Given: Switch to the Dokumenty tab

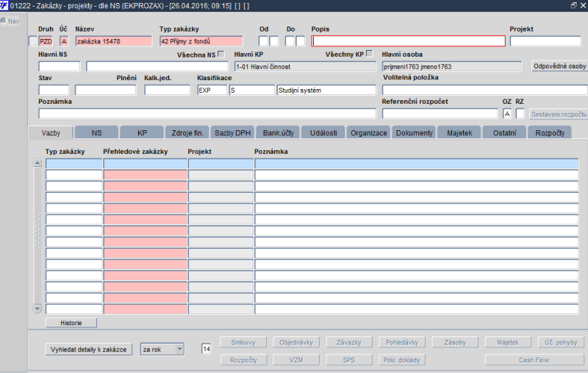Looking at the screenshot, I should pyautogui.click(x=414, y=133).
